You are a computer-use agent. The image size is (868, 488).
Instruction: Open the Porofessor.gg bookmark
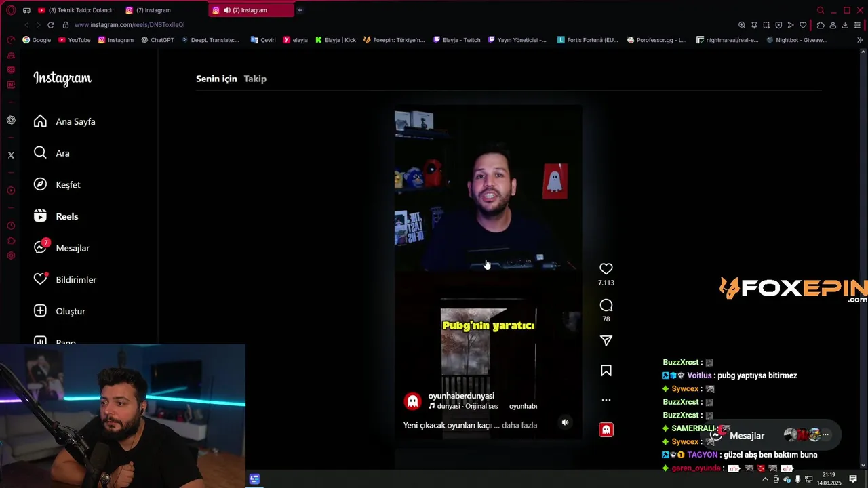pyautogui.click(x=656, y=40)
